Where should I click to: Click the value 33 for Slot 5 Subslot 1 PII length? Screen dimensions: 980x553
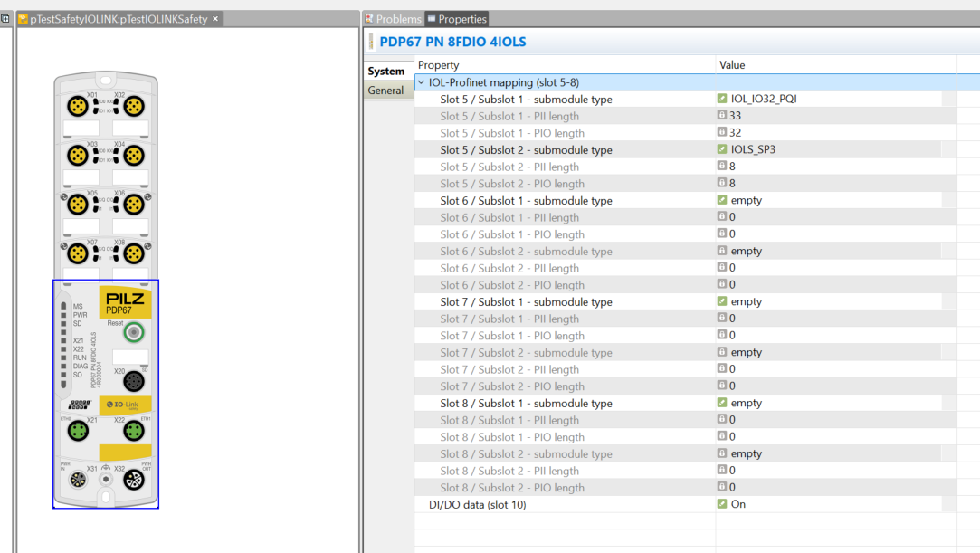click(735, 116)
